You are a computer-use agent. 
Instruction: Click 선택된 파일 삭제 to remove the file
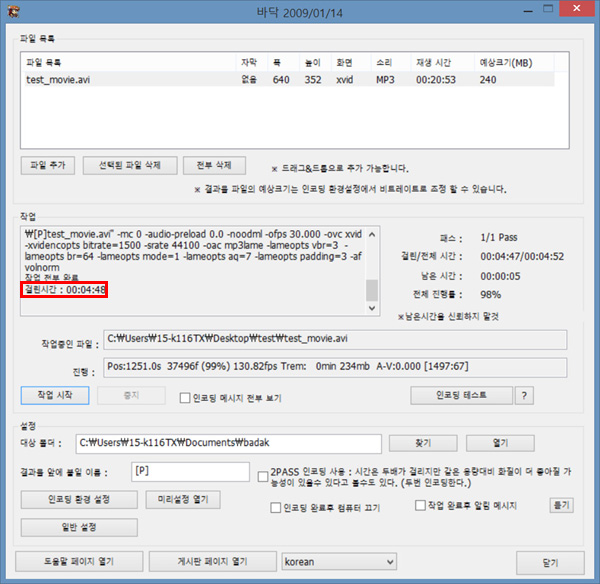point(130,165)
